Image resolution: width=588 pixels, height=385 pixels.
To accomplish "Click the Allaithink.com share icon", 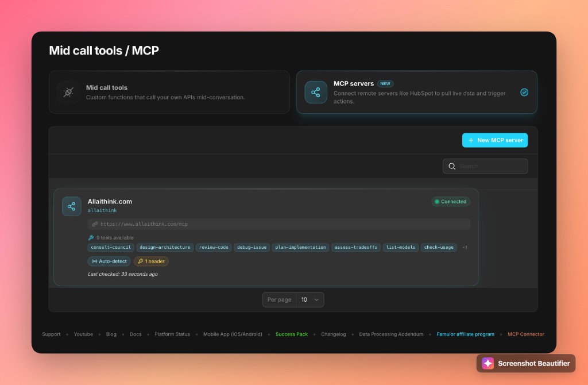I will pyautogui.click(x=72, y=206).
